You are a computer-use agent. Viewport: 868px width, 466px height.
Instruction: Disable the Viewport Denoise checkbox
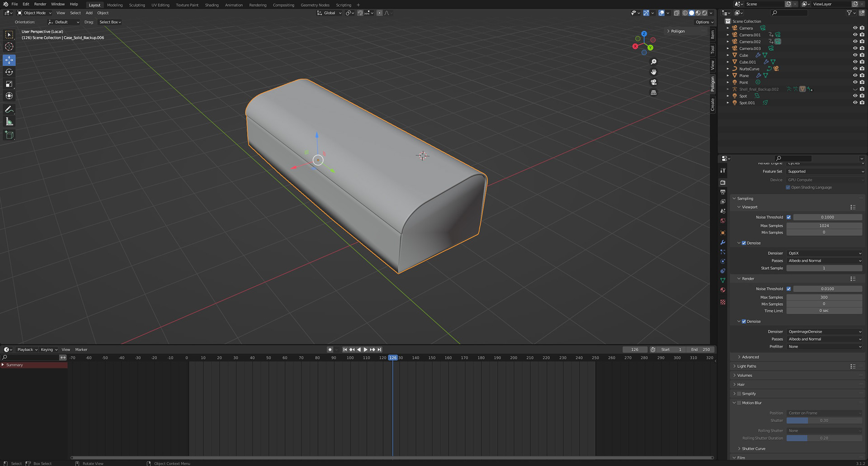pyautogui.click(x=744, y=243)
